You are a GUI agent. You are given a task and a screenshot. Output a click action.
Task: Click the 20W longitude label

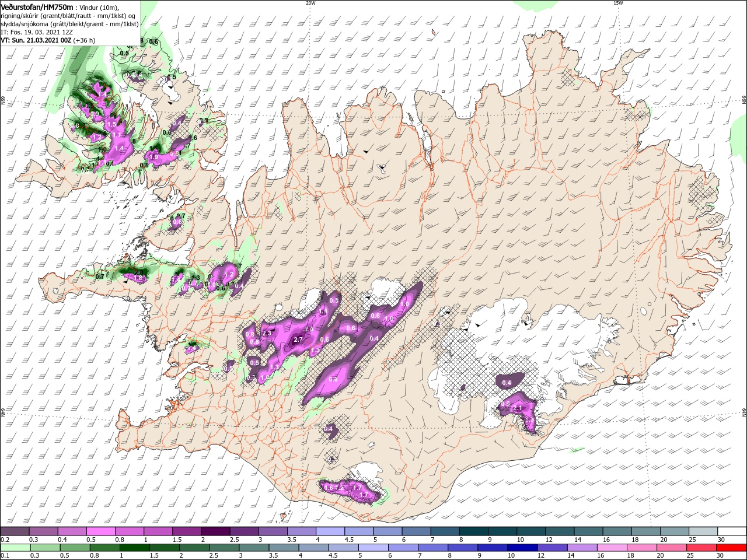pyautogui.click(x=310, y=2)
